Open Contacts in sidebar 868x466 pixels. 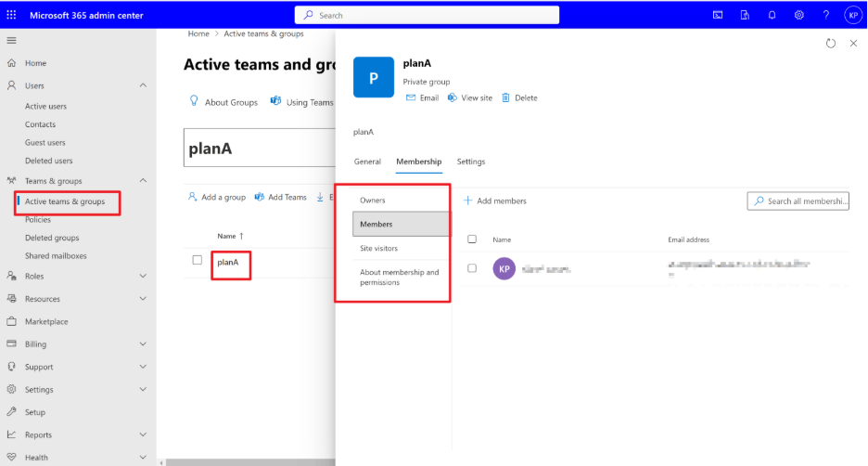coord(41,124)
